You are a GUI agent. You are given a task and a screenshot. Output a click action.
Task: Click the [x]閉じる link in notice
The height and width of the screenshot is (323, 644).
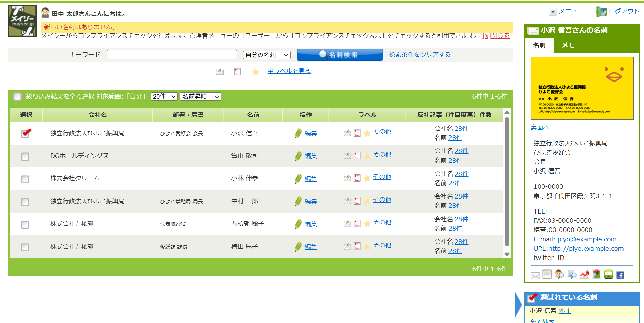496,35
